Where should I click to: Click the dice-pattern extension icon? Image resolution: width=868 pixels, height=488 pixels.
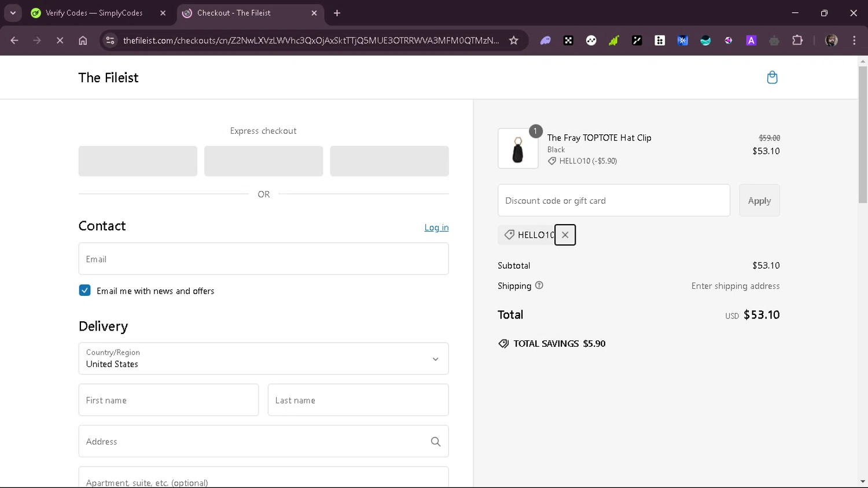(x=568, y=41)
